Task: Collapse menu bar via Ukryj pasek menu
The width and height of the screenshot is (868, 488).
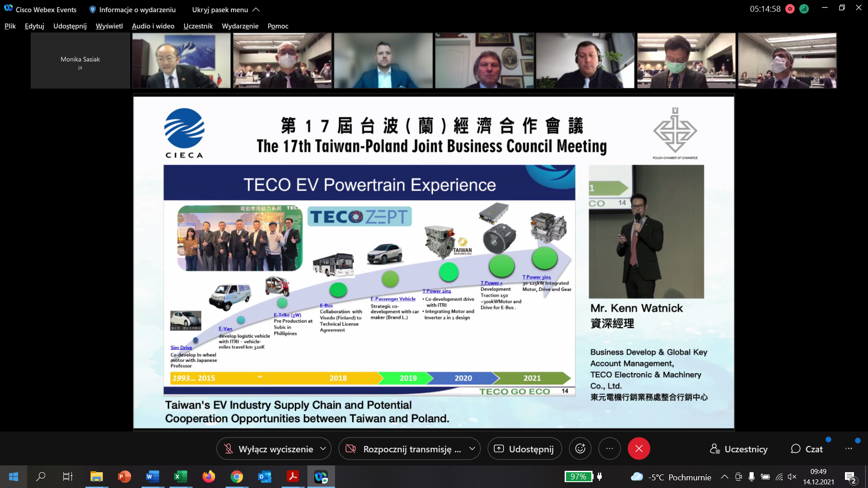Action: tap(226, 9)
